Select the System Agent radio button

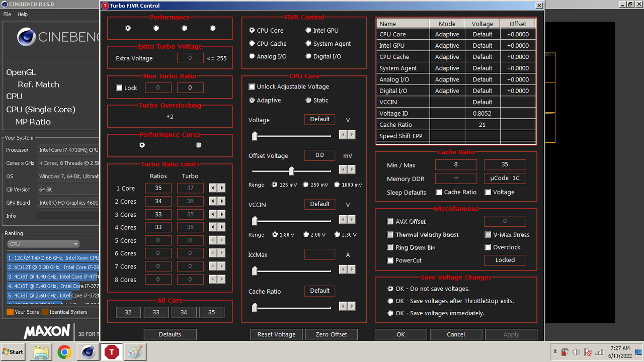coord(308,43)
